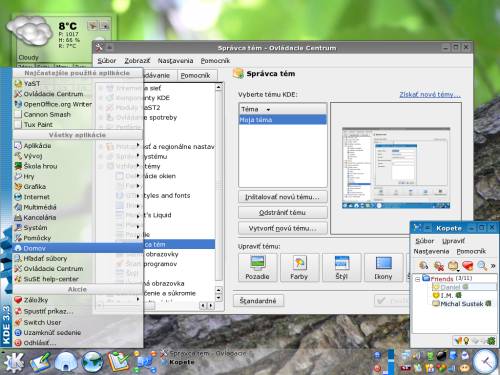500x375 pixels.
Task: Launch the globe web browser panel icon
Action: click(x=92, y=362)
